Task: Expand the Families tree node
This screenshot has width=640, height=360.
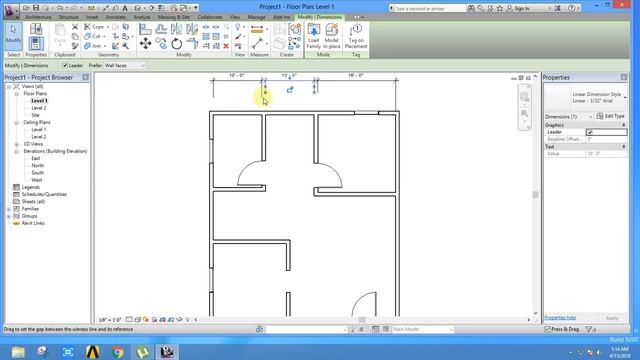Action: point(9,209)
